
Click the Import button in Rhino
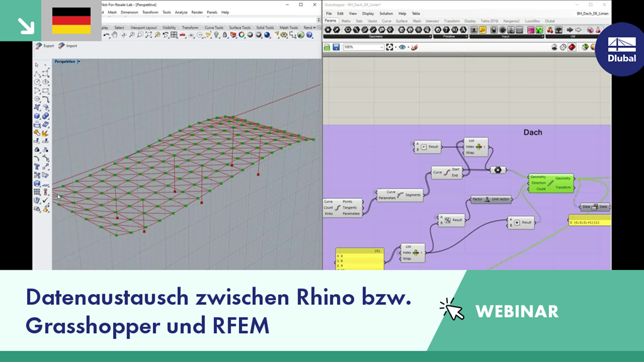(x=67, y=45)
